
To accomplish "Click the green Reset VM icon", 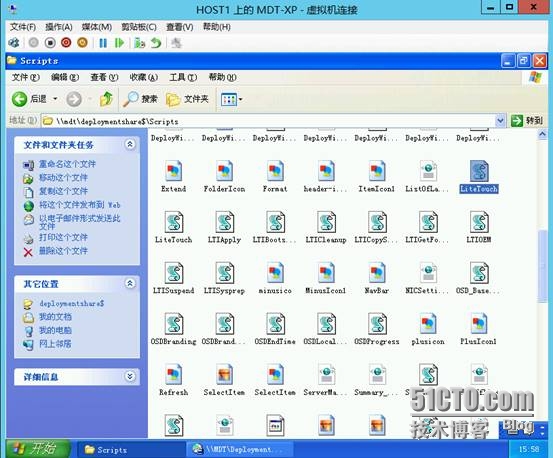I will [x=120, y=43].
